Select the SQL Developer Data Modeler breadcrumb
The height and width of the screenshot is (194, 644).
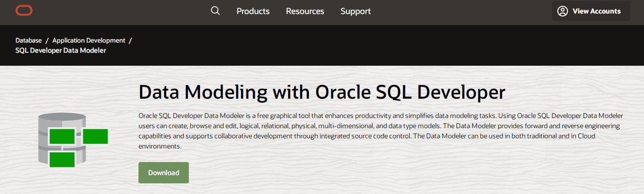click(61, 50)
